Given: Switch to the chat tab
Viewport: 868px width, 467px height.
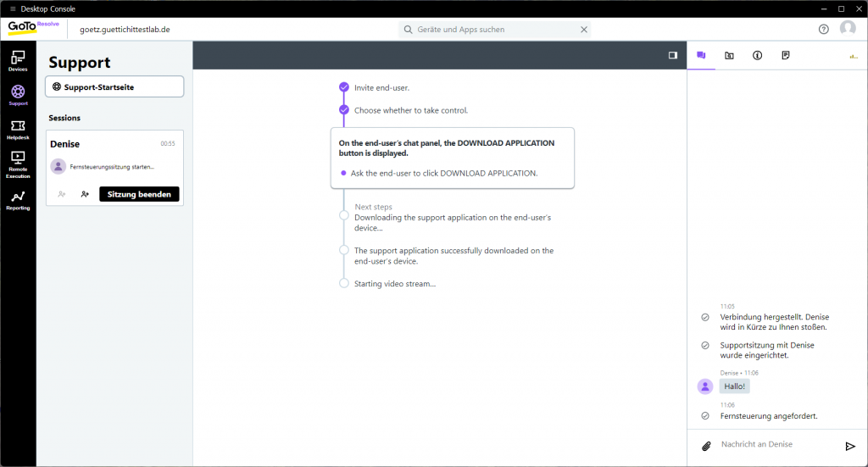Looking at the screenshot, I should coord(701,55).
